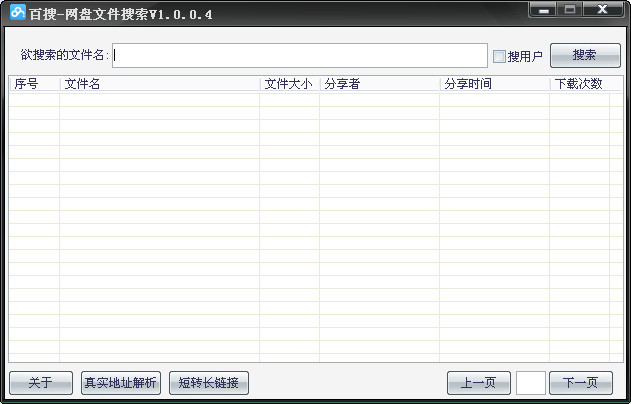Sort by the 文件大小 column header
Viewport: 631px width, 404px height.
point(290,84)
